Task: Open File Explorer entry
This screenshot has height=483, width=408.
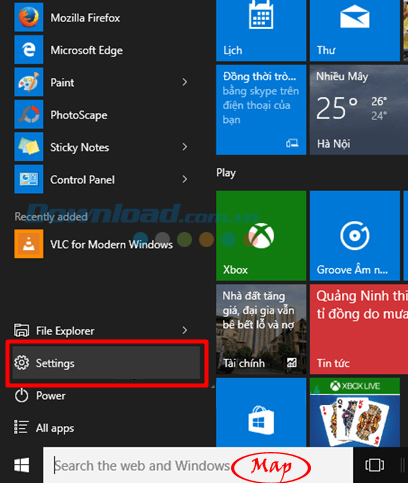Action: pos(106,331)
